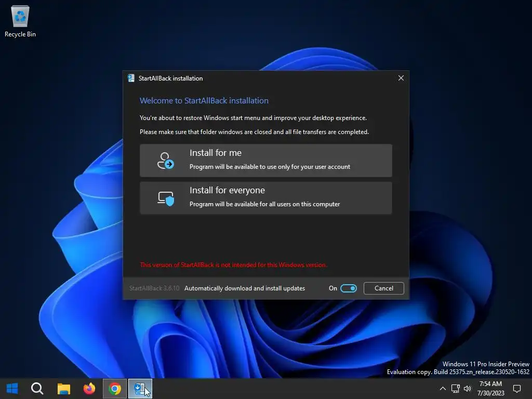This screenshot has width=532, height=399.
Task: Open the clock and date flyout
Action: 490,389
